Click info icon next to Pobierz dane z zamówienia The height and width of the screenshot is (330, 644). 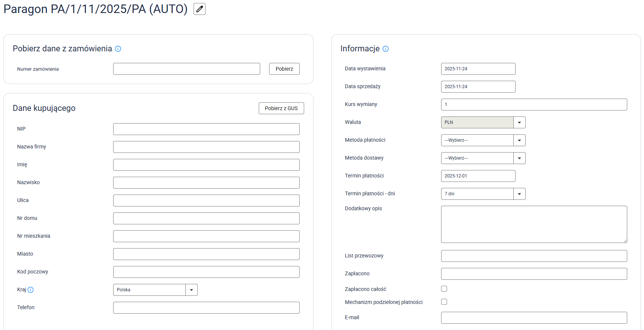pos(118,49)
